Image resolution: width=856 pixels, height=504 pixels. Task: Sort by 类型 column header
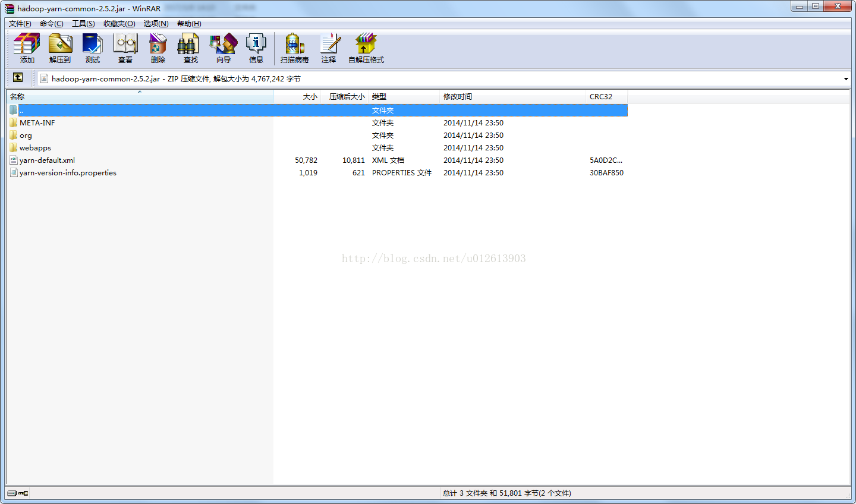[x=404, y=96]
